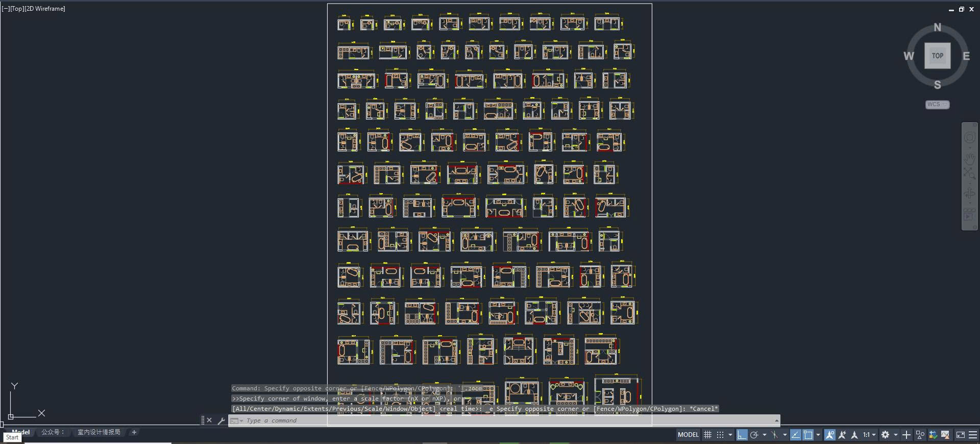The image size is (980, 444).
Task: Switch to the 室内设计情报局 layout tab
Action: point(99,432)
